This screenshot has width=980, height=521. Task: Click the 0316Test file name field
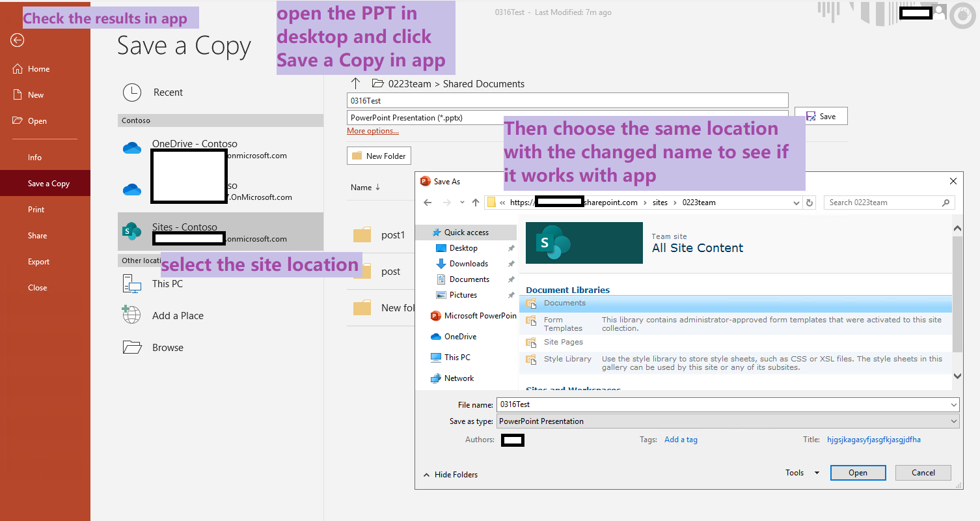[567, 101]
